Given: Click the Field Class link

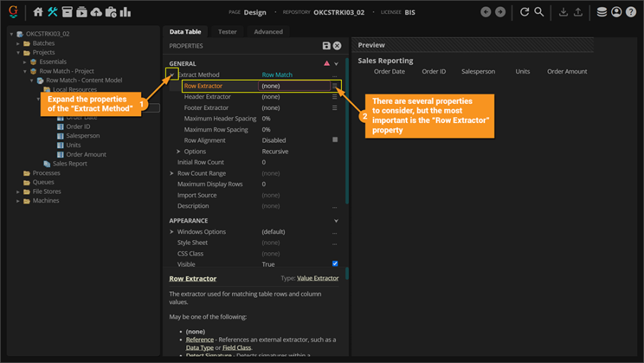Looking at the screenshot, I should (237, 347).
